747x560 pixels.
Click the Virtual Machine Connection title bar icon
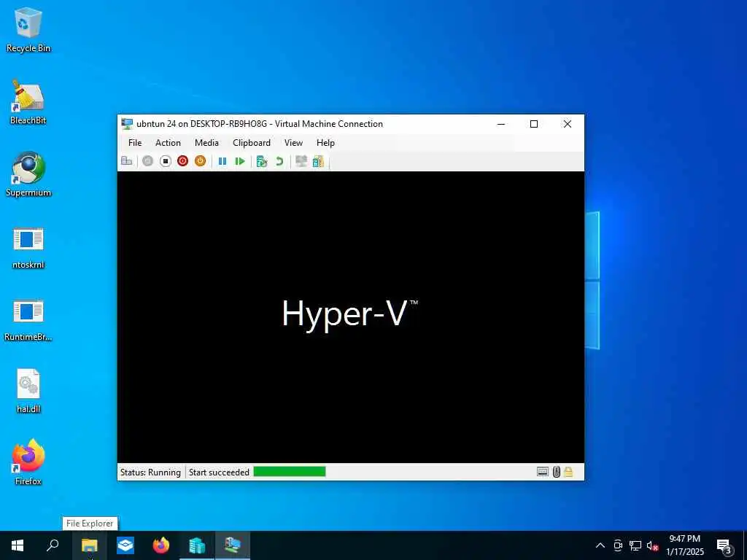(x=127, y=124)
